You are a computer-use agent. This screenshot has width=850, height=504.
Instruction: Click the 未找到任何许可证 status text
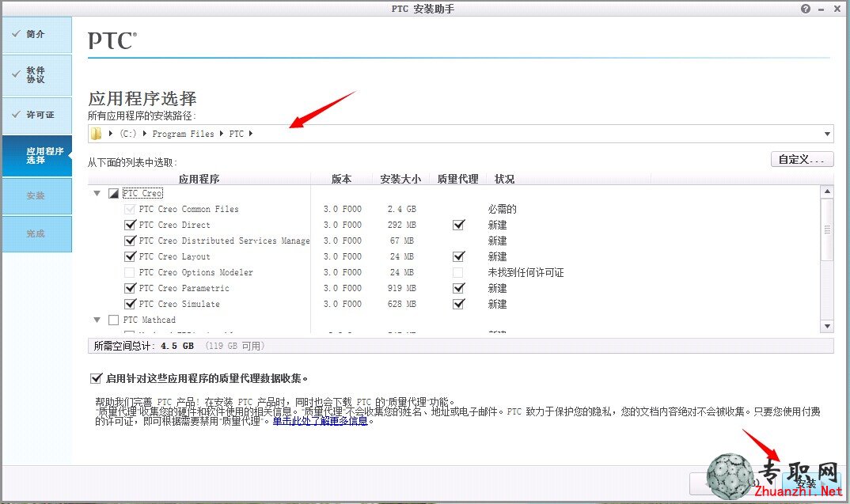(x=526, y=273)
